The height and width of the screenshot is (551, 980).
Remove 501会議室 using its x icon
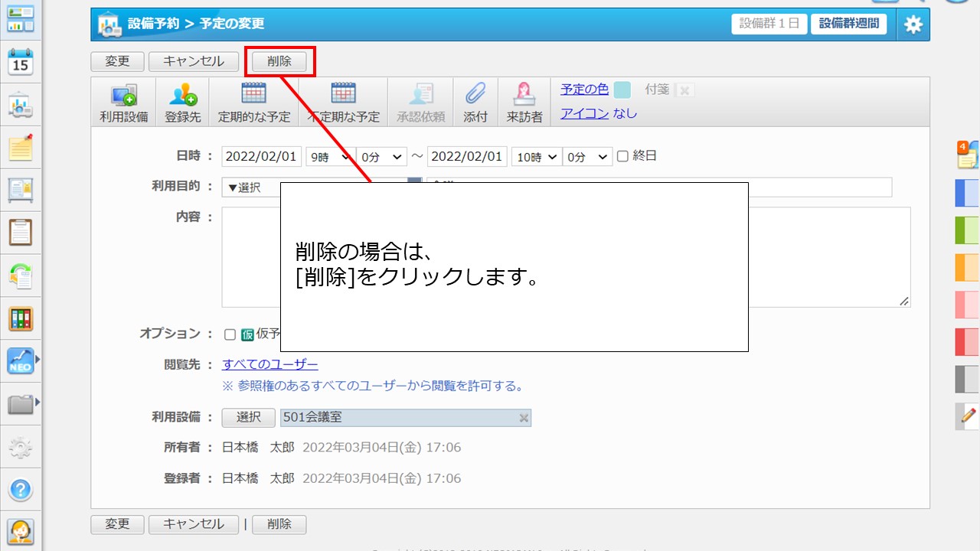524,418
